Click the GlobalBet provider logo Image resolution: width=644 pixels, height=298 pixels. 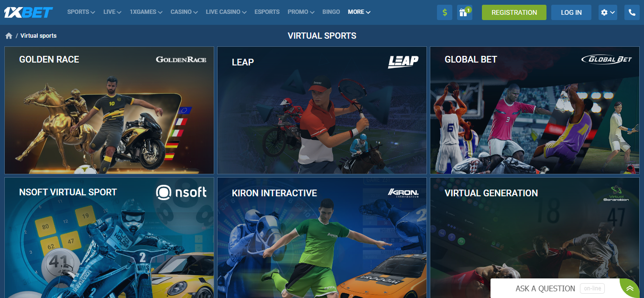coord(607,59)
